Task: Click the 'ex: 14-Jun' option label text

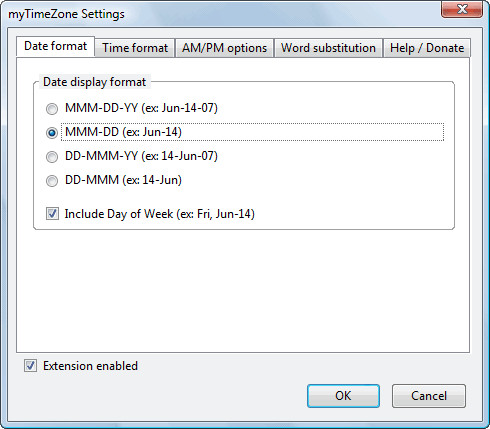Action: point(152,180)
